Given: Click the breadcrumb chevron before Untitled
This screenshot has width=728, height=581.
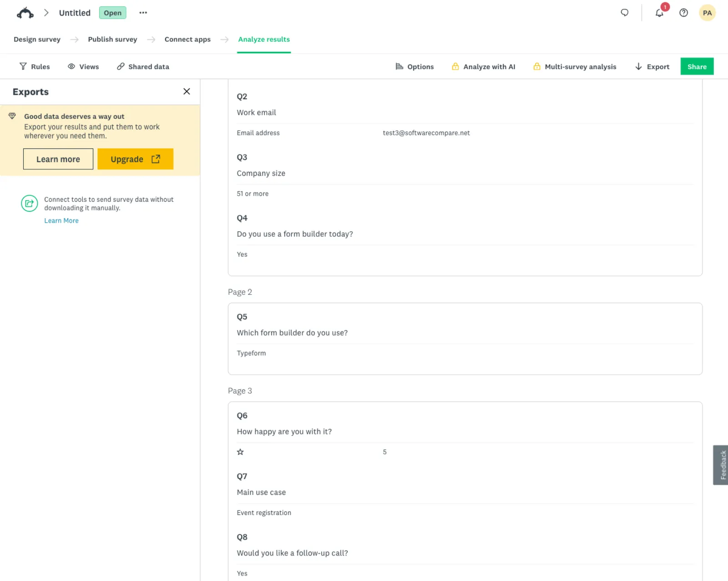Looking at the screenshot, I should 46,13.
